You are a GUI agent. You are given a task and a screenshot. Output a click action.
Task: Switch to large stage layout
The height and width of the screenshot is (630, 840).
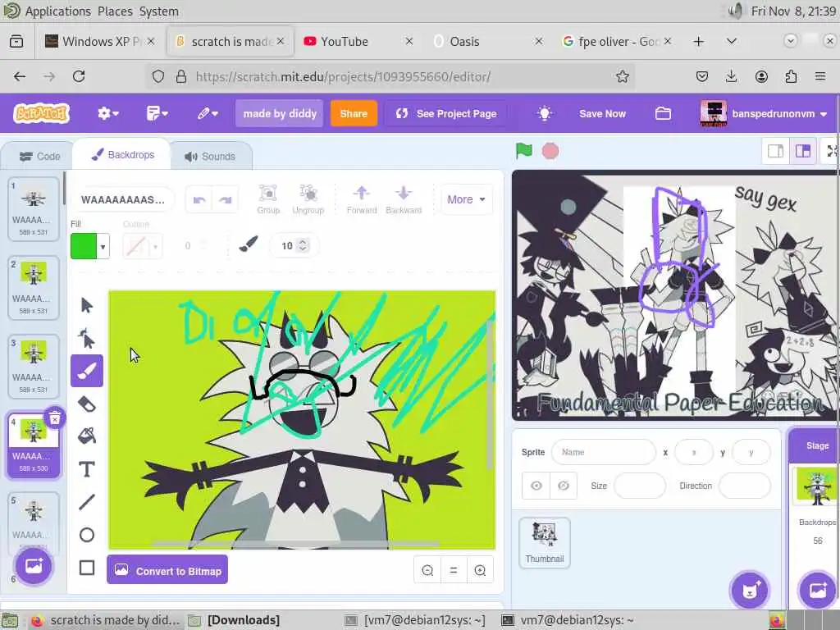[802, 151]
